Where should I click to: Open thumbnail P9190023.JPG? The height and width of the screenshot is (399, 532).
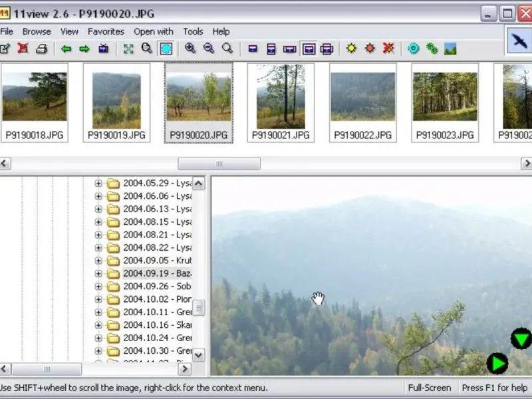click(445, 102)
